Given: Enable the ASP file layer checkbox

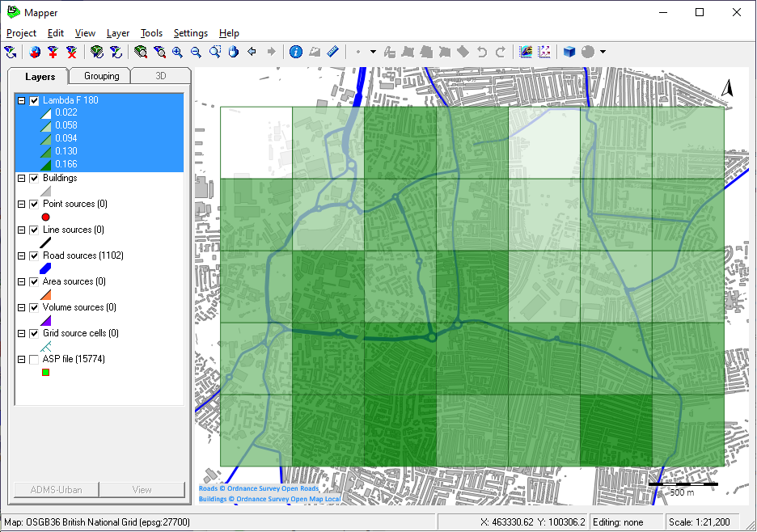Looking at the screenshot, I should click(34, 359).
